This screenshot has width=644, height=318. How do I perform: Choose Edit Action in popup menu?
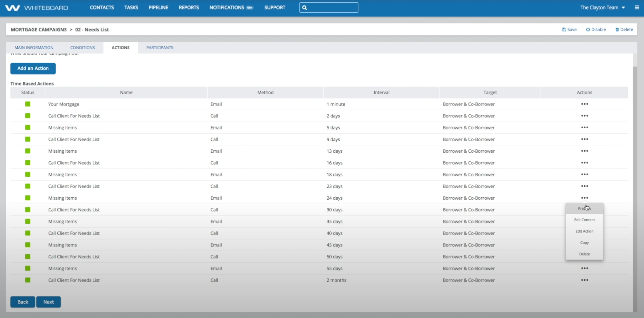584,231
